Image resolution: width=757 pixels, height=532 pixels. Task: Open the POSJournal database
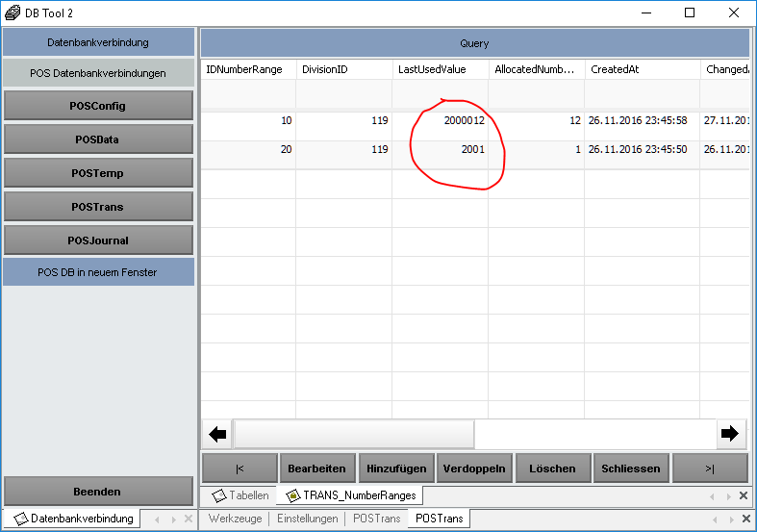(98, 241)
